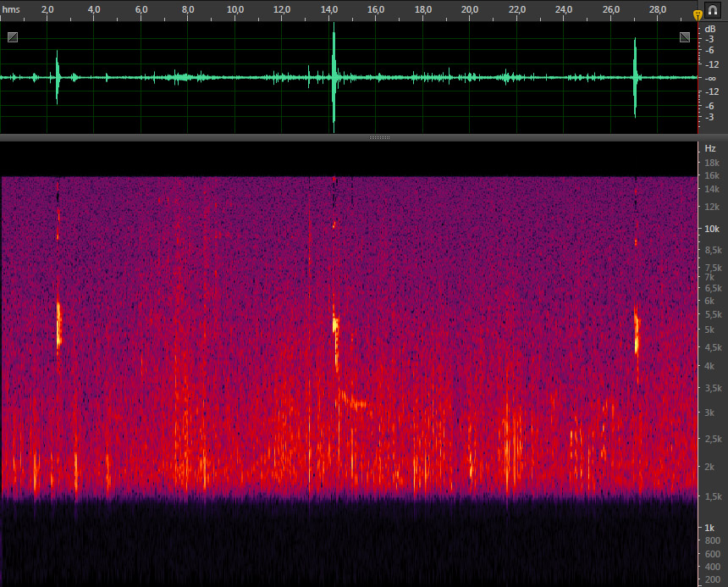Click the 16k frequency scale label
The width and height of the screenshot is (728, 587).
pyautogui.click(x=712, y=175)
